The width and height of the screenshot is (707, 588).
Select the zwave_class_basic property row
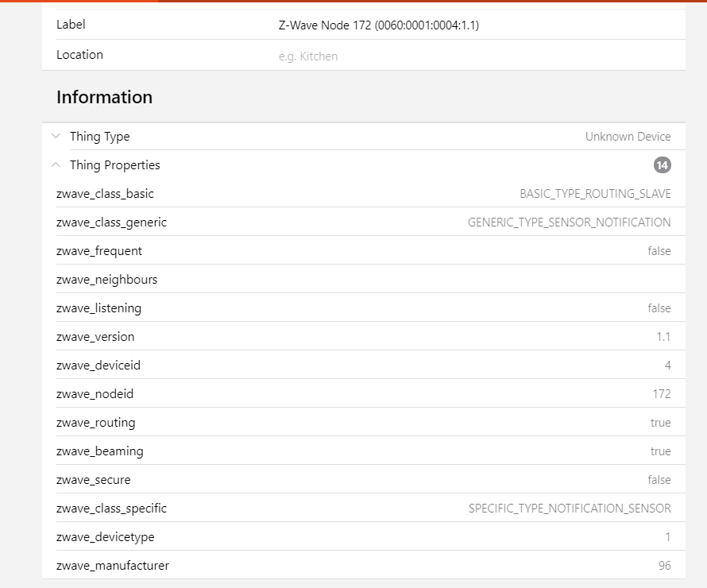pos(363,194)
